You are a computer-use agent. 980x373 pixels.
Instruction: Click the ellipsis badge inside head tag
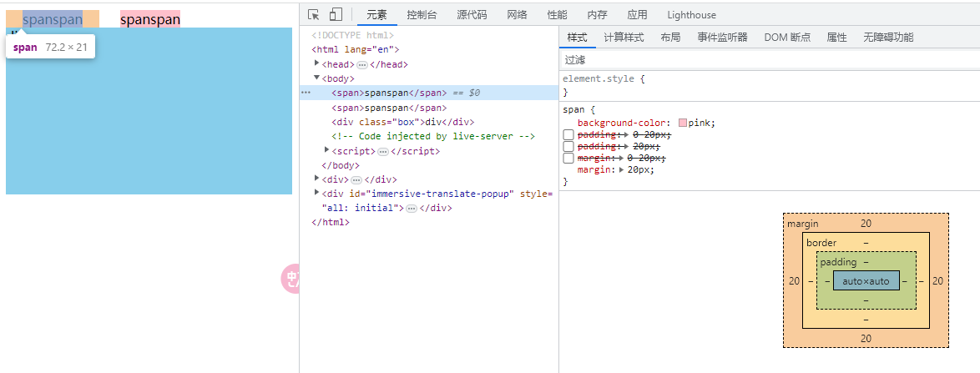pyautogui.click(x=362, y=64)
